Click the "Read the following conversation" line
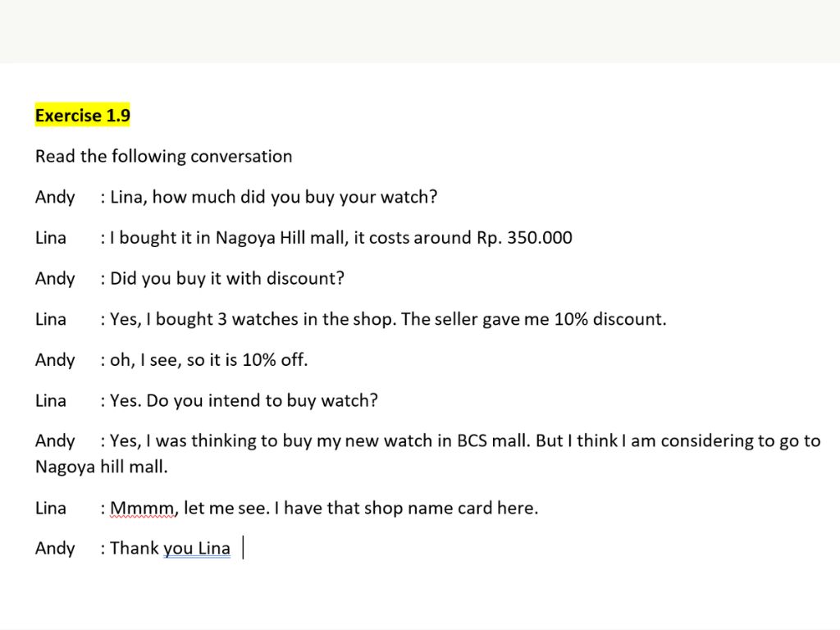This screenshot has height=630, width=840. pyautogui.click(x=163, y=156)
